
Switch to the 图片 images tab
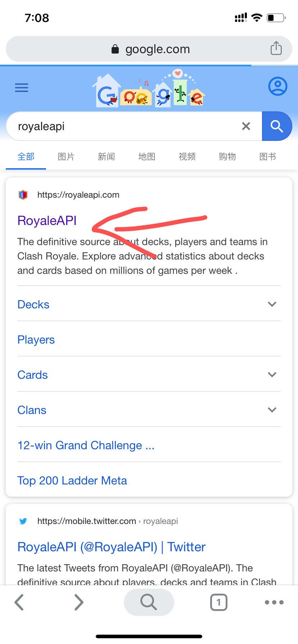click(66, 157)
